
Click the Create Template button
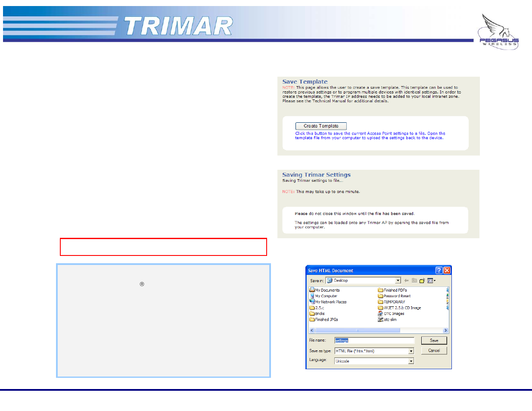click(x=321, y=126)
